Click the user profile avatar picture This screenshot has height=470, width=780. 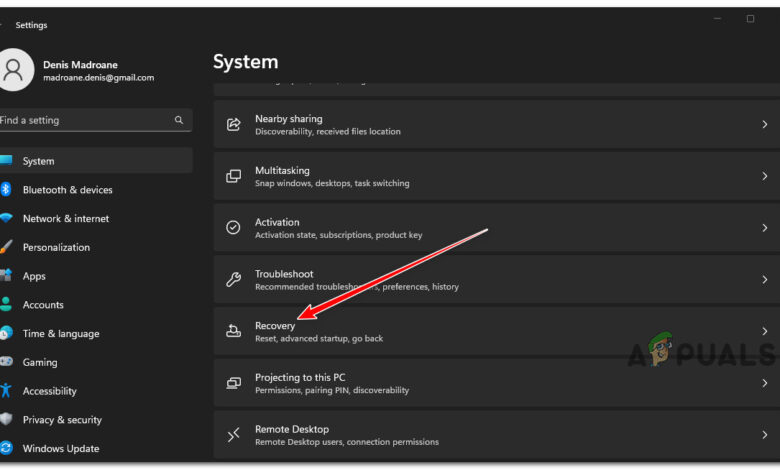click(x=15, y=70)
